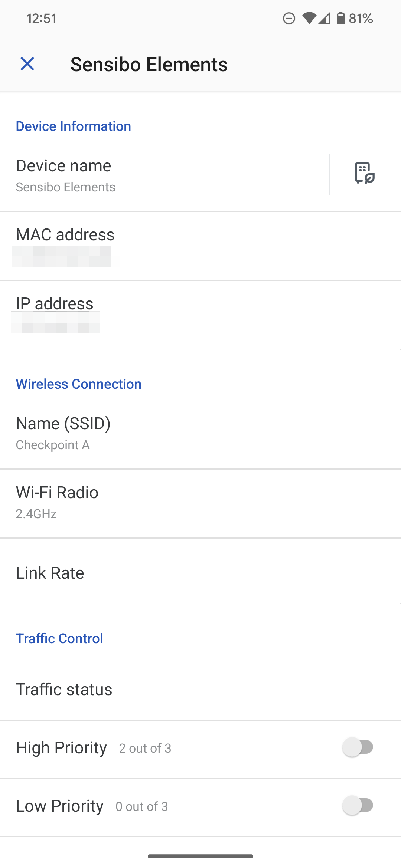Select the Wi-Fi Radio row
This screenshot has height=868, width=401.
200,502
